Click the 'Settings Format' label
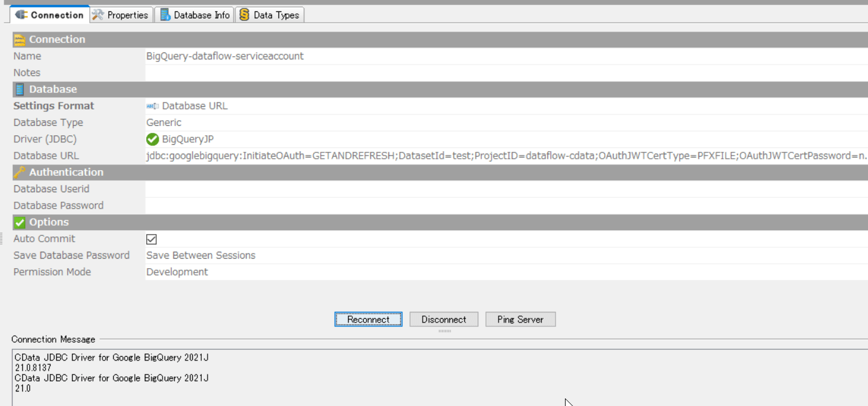Image resolution: width=868 pixels, height=406 pixels. click(x=54, y=106)
